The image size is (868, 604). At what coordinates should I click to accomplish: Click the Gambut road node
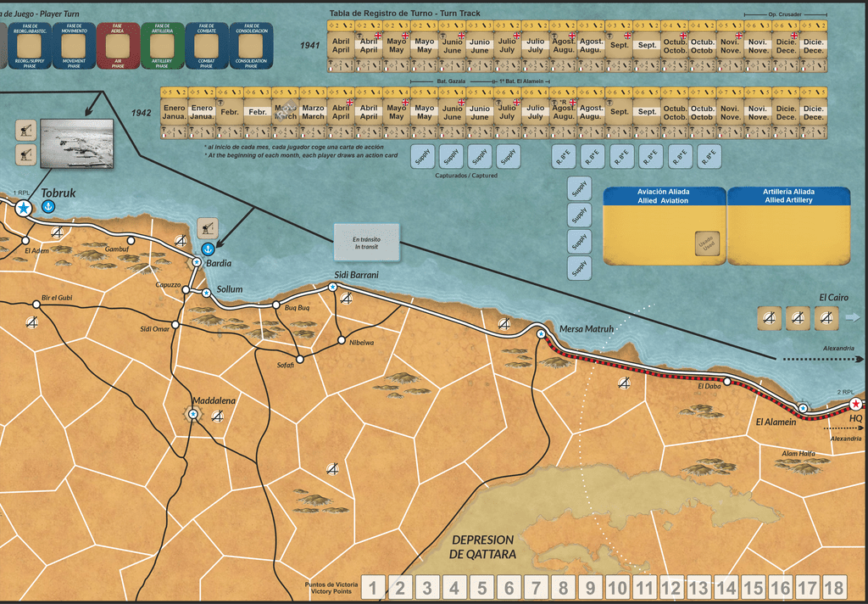(x=131, y=240)
